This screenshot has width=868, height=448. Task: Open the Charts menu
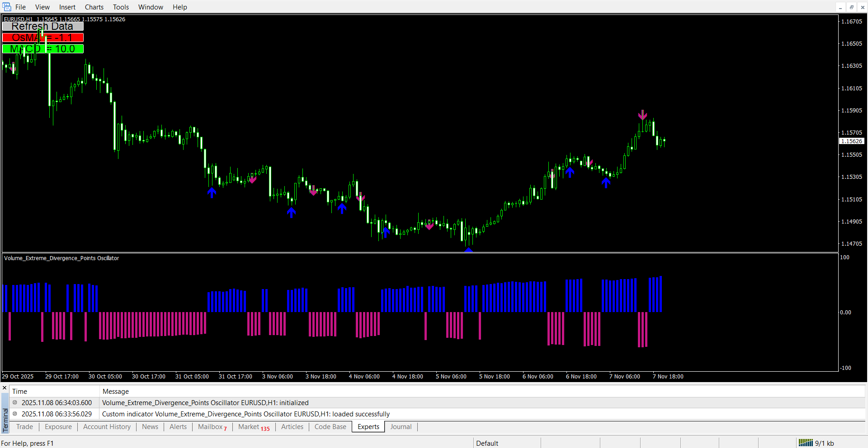click(94, 7)
